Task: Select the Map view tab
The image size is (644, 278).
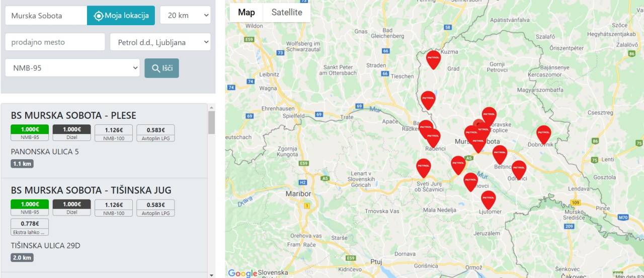Action: [x=247, y=12]
